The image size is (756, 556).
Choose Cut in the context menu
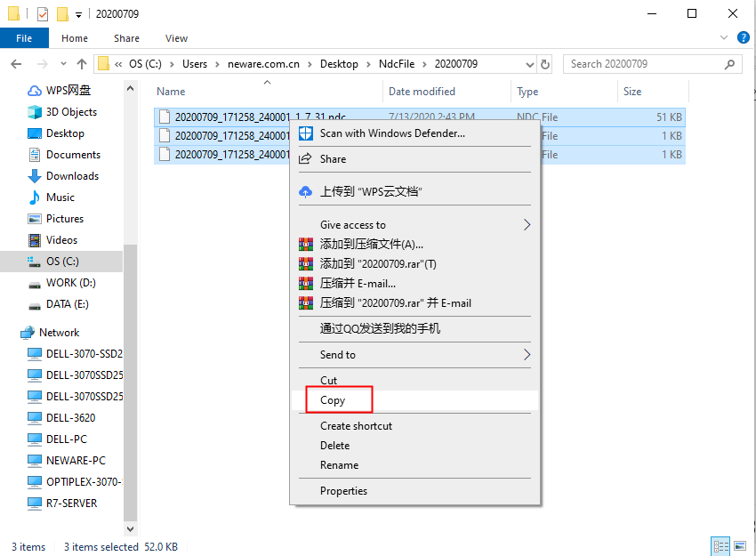tap(414, 381)
